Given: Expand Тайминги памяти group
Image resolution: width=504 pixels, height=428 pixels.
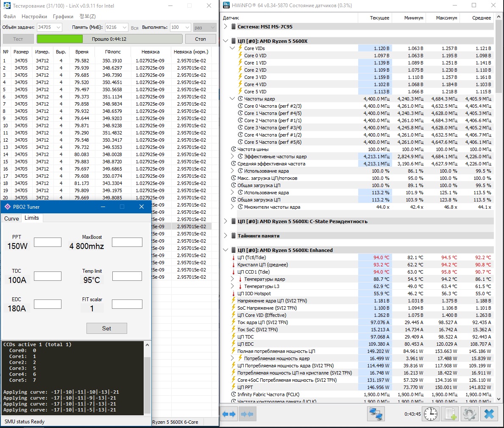Looking at the screenshot, I should coord(226,236).
